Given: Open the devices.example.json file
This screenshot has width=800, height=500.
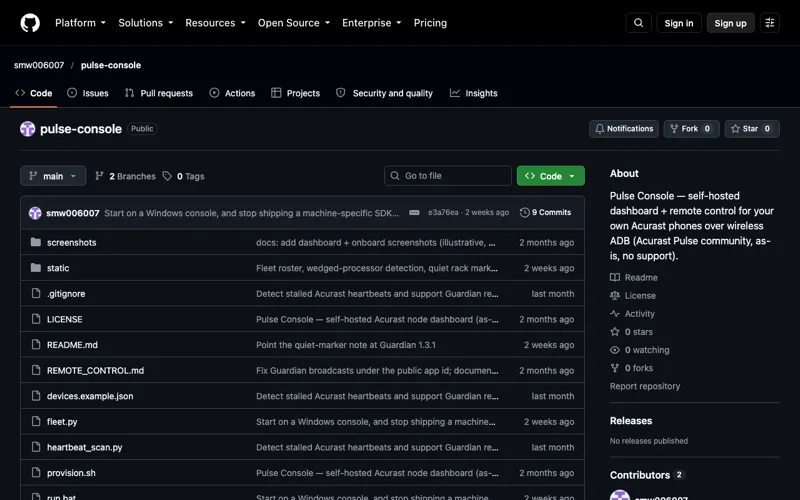Looking at the screenshot, I should [x=90, y=396].
